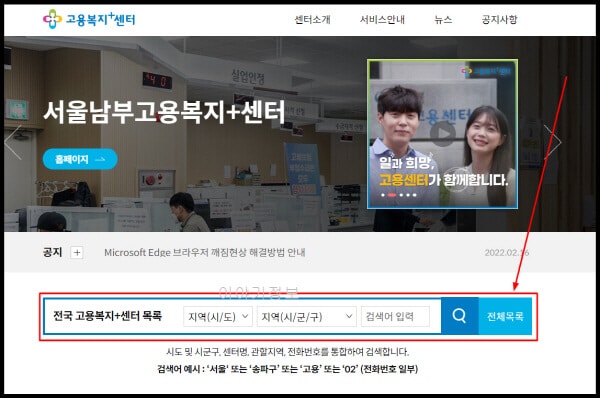Click the 전체목록 button
The width and height of the screenshot is (600, 398).
505,316
